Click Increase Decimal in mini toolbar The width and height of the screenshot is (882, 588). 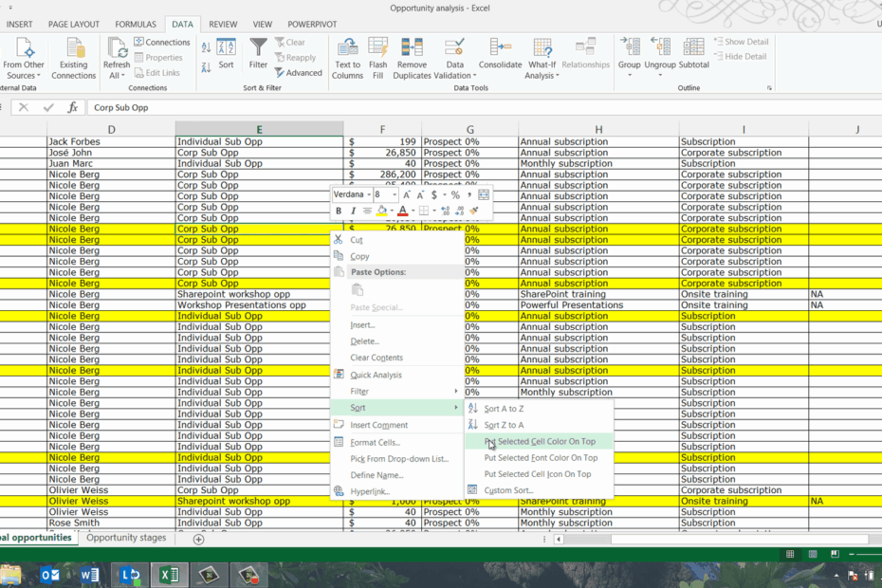(446, 211)
